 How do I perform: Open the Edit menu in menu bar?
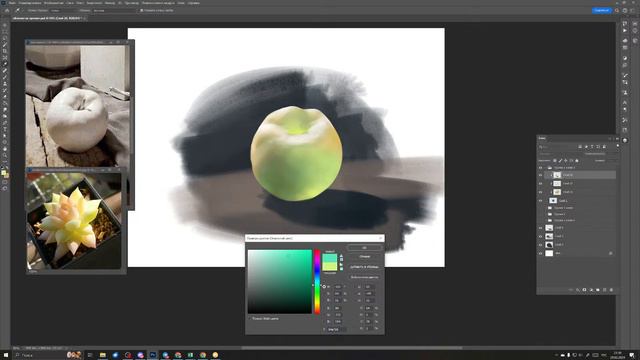coord(30,3)
